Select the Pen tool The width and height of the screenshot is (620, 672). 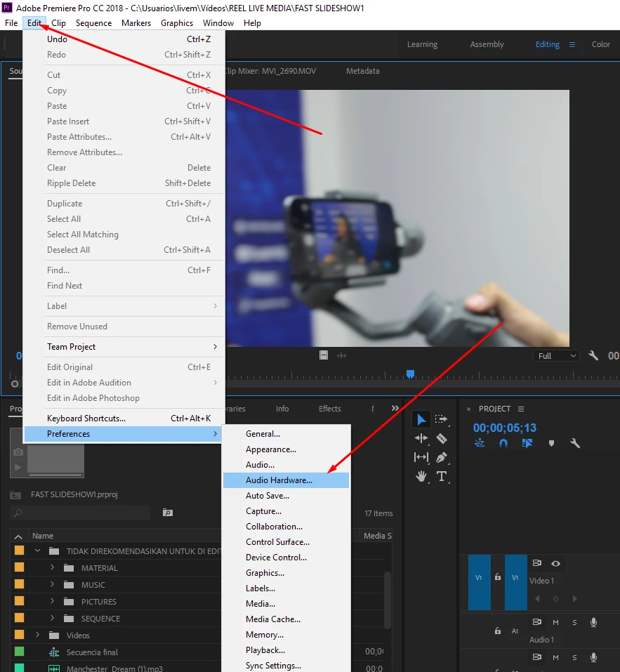pyautogui.click(x=442, y=457)
